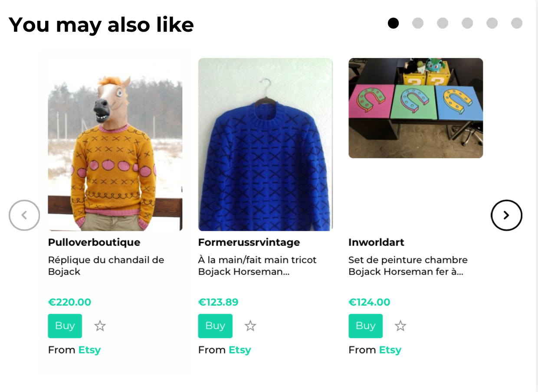
Task: Go to the third carousel page dot
Action: (x=443, y=23)
